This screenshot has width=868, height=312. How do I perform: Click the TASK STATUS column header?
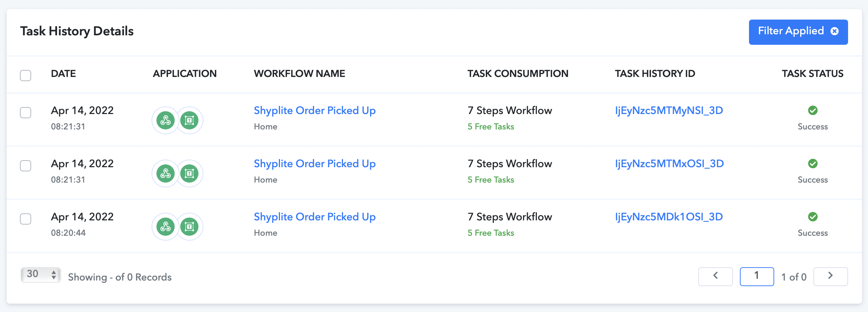tap(813, 73)
